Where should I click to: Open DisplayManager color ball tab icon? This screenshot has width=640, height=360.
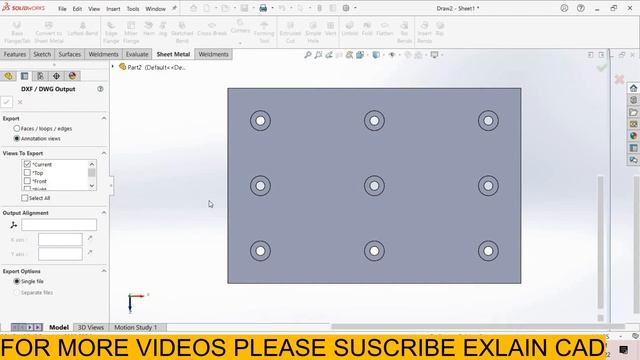point(72,76)
